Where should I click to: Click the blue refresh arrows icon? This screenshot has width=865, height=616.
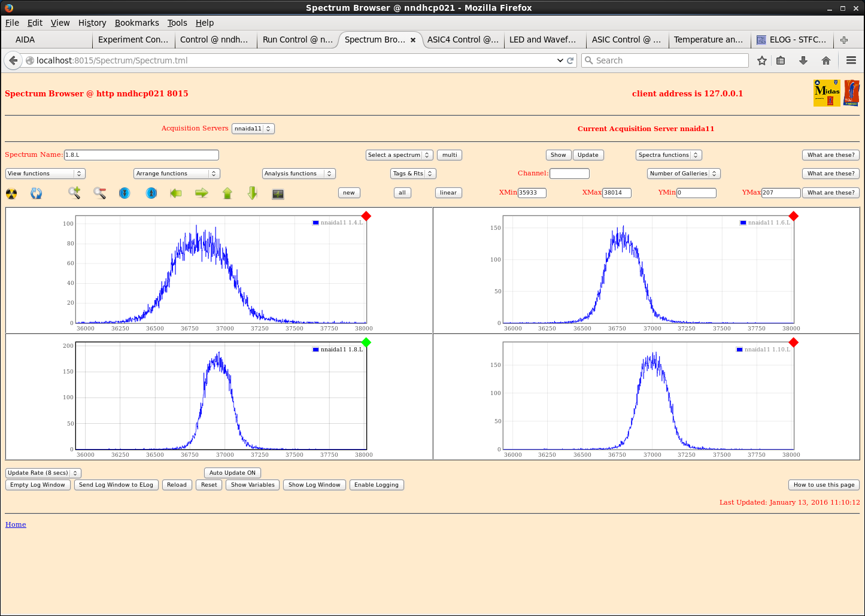(x=37, y=193)
